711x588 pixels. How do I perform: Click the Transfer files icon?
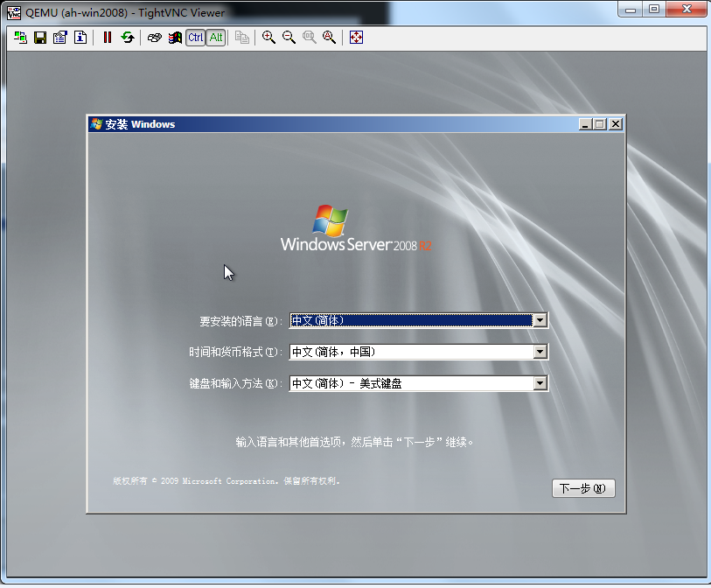[242, 38]
